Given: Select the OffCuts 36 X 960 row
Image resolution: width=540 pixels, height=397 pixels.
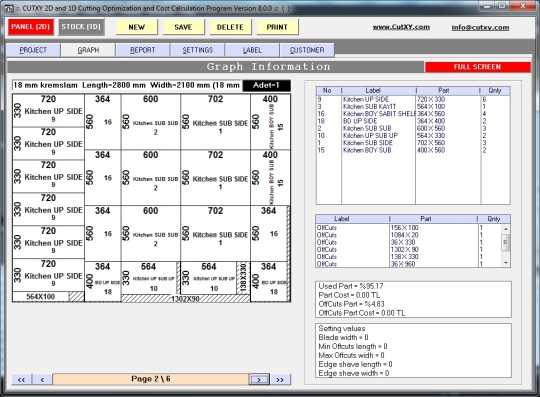Looking at the screenshot, I should pyautogui.click(x=409, y=264).
